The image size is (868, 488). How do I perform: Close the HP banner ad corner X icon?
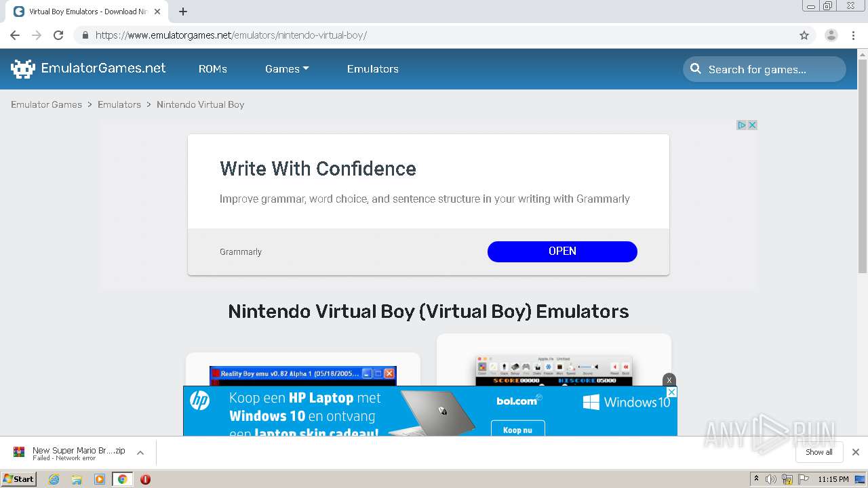(x=671, y=392)
